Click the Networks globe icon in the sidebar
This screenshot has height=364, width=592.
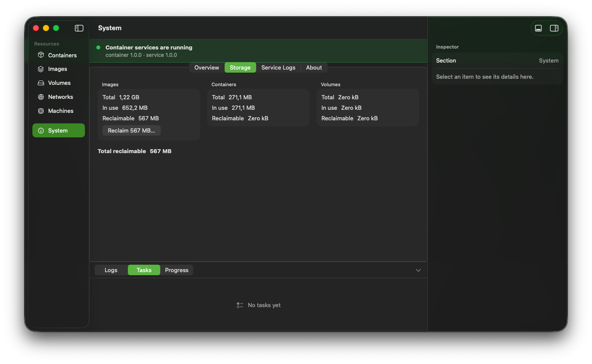[41, 97]
